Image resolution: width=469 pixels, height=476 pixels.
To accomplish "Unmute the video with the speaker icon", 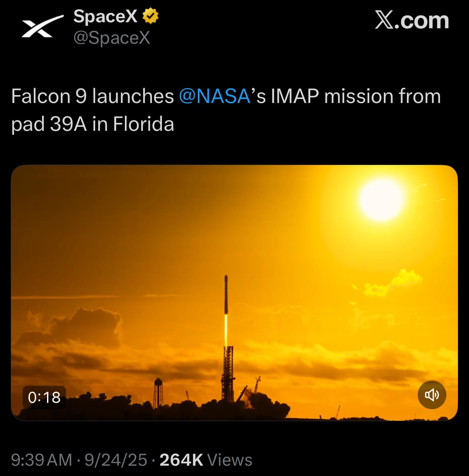I will pos(432,394).
